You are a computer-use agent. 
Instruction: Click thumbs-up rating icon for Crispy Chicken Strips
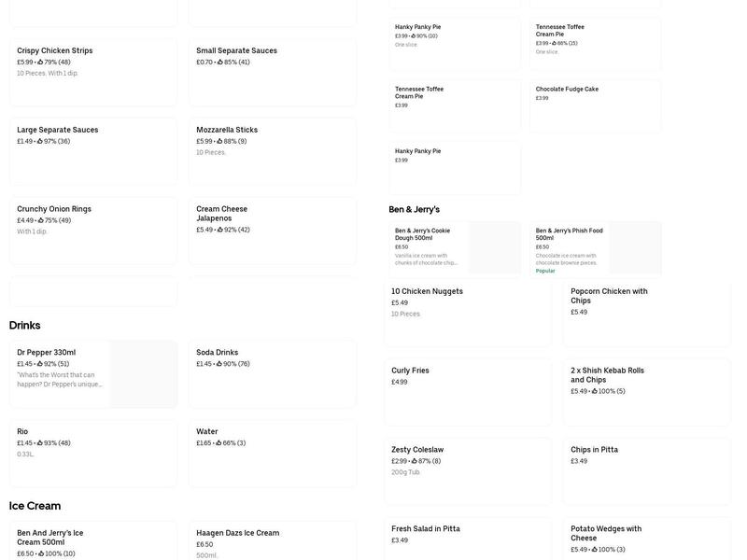[x=40, y=63]
